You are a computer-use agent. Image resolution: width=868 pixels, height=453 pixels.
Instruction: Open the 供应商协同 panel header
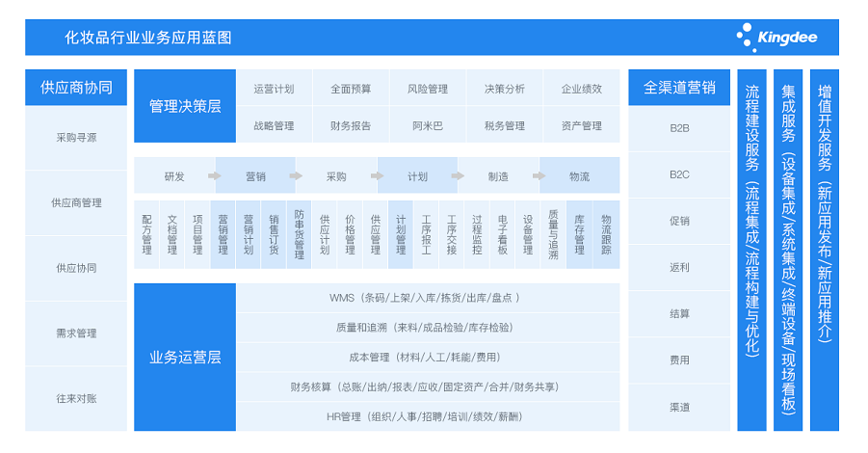[76, 88]
